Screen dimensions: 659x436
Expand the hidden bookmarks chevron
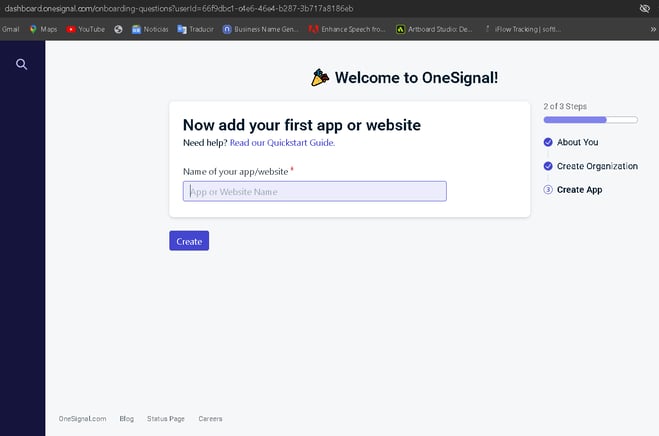tap(653, 29)
